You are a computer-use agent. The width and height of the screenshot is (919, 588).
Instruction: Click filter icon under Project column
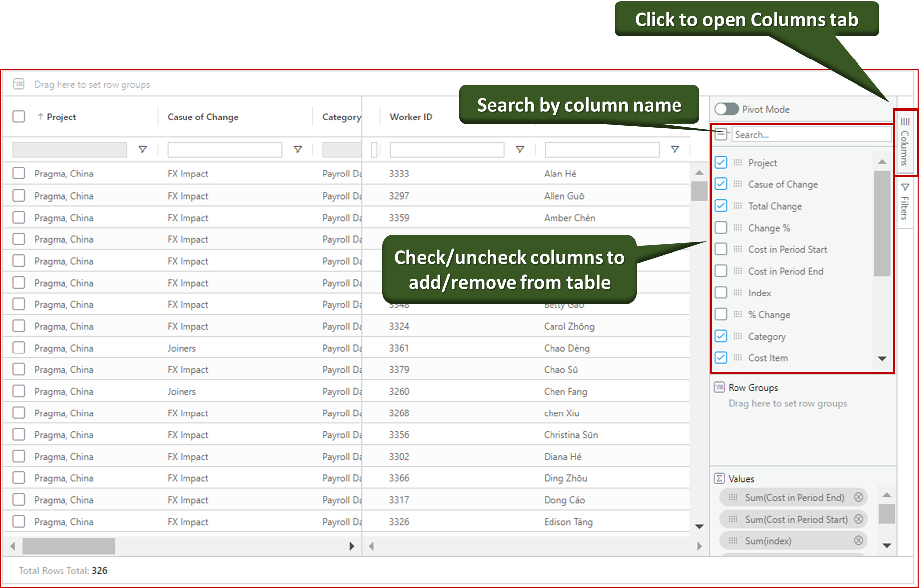click(x=143, y=149)
